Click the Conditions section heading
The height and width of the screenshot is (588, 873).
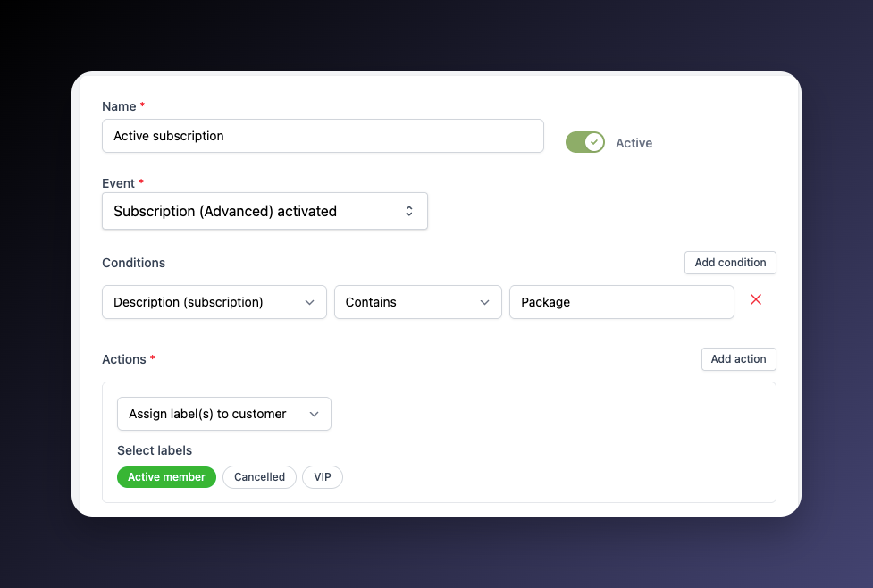pyautogui.click(x=134, y=263)
